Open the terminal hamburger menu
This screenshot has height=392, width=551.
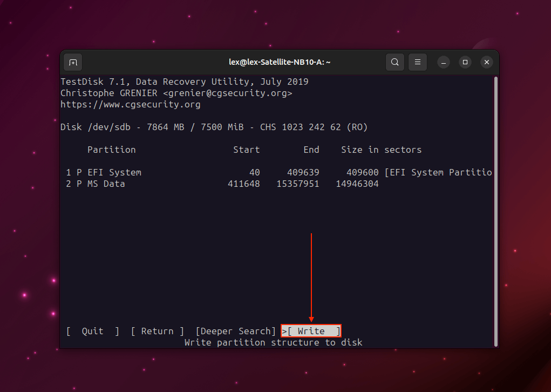tap(418, 62)
